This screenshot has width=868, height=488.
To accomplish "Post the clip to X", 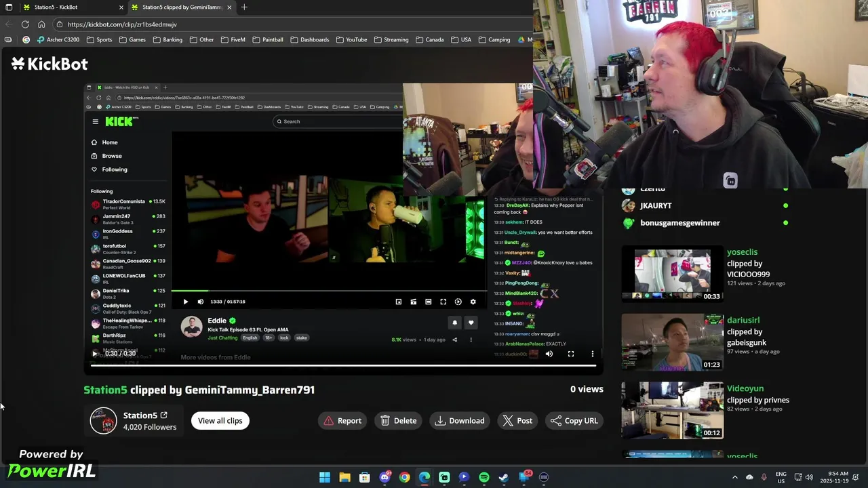I will coord(518,421).
